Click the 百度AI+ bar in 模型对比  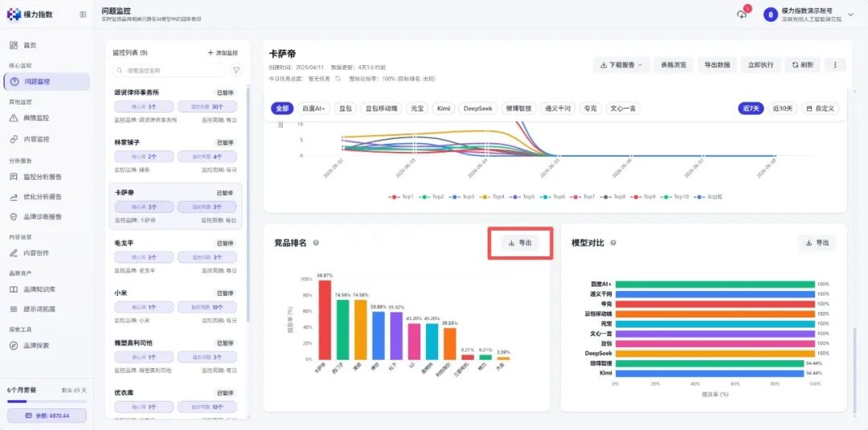pyautogui.click(x=714, y=285)
